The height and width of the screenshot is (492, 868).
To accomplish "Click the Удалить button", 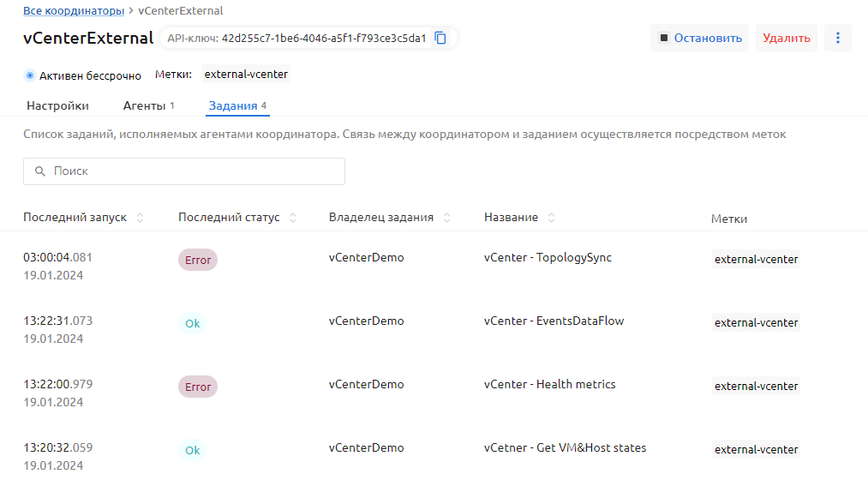I will [x=786, y=38].
